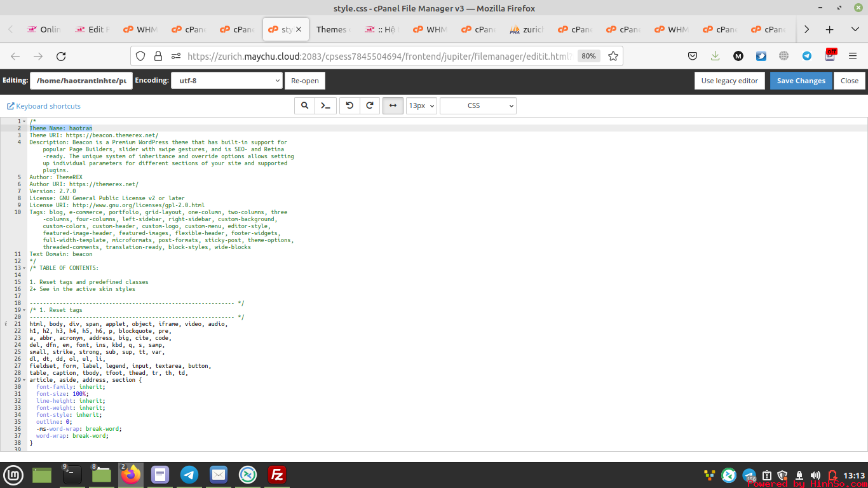Click '/* TABLE OF CONTENTS:' line
The width and height of the screenshot is (868, 488).
pos(64,268)
